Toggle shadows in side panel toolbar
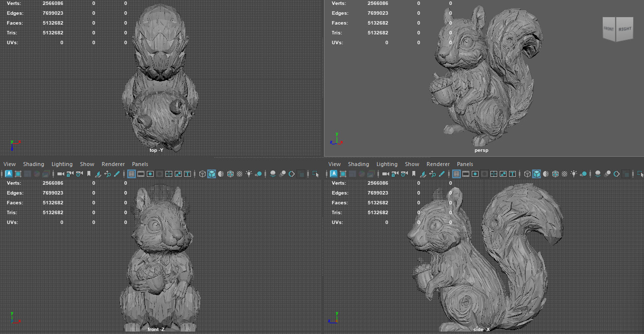The image size is (644, 334). [584, 174]
